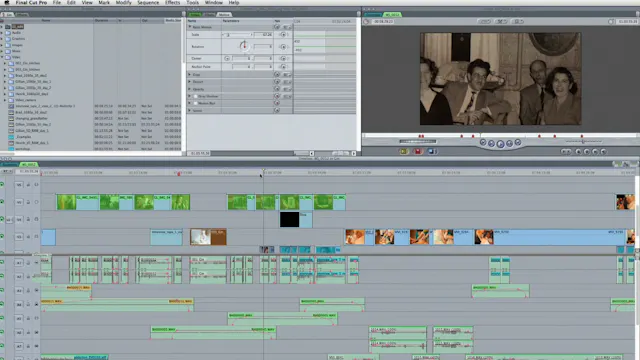The height and width of the screenshot is (360, 640).
Task: Click the yellow Insert edit button
Action: [x=404, y=151]
